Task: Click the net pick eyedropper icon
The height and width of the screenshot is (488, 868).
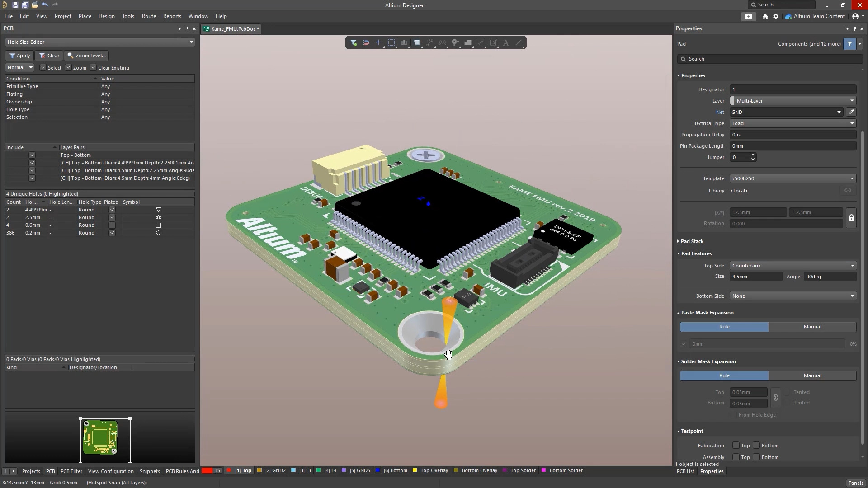Action: coord(851,112)
